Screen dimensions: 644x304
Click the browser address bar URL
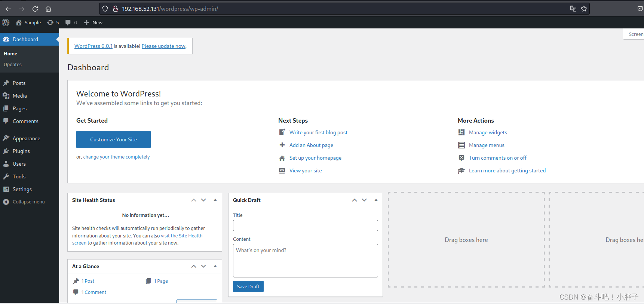(170, 9)
